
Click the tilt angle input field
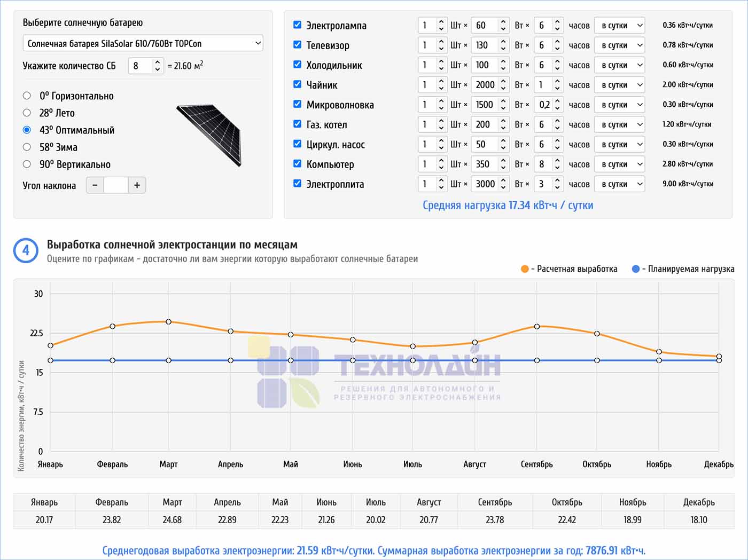point(116,185)
